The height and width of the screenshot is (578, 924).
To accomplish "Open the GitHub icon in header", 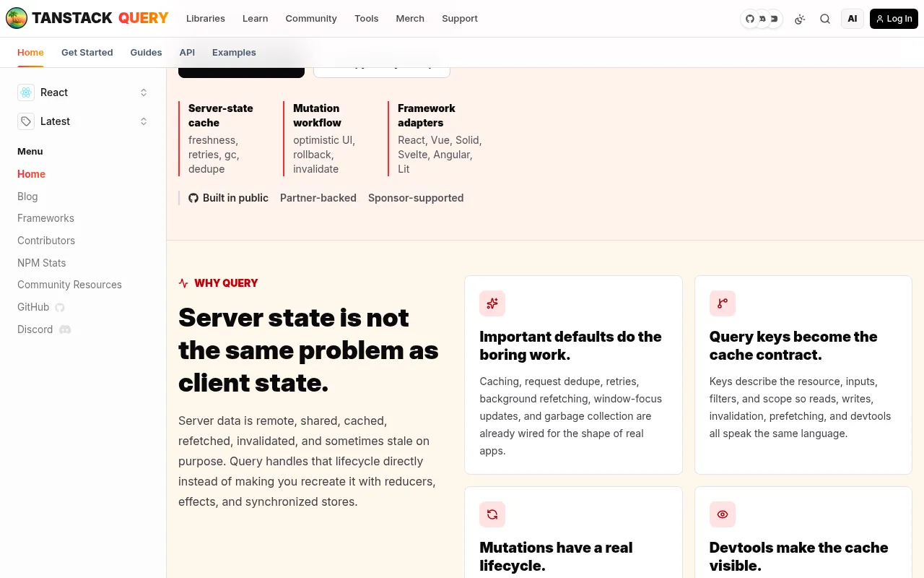I will click(750, 19).
